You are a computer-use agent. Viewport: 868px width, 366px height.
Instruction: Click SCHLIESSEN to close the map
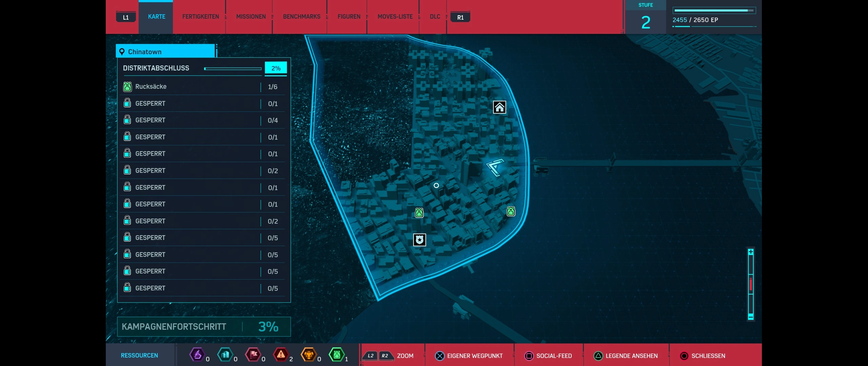click(x=708, y=356)
